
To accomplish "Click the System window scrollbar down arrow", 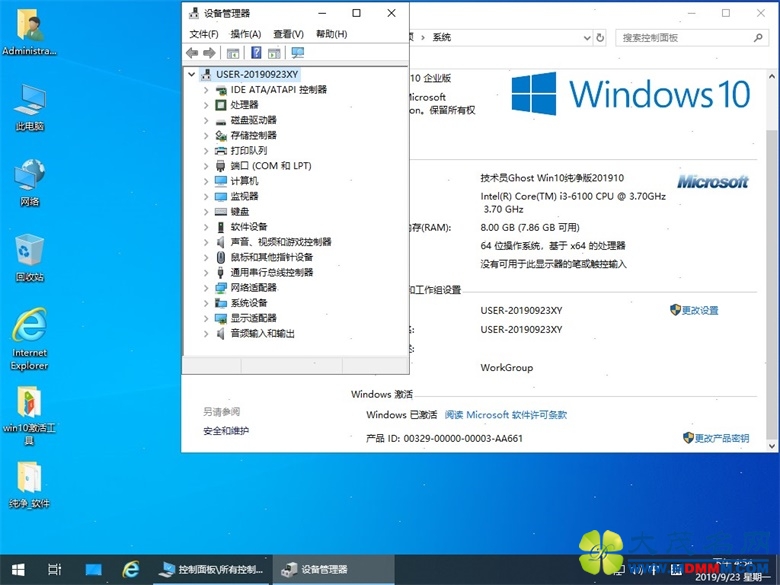I will coord(772,446).
